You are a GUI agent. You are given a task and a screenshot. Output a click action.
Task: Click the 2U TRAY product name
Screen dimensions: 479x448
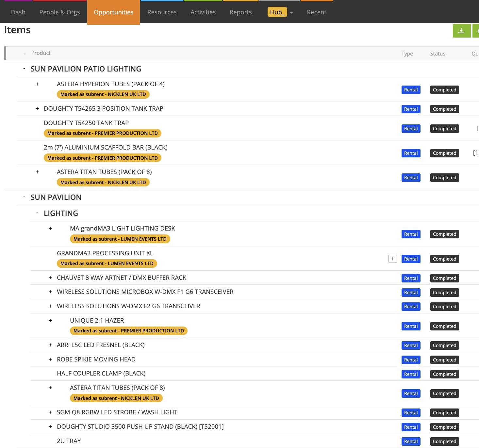pos(69,441)
